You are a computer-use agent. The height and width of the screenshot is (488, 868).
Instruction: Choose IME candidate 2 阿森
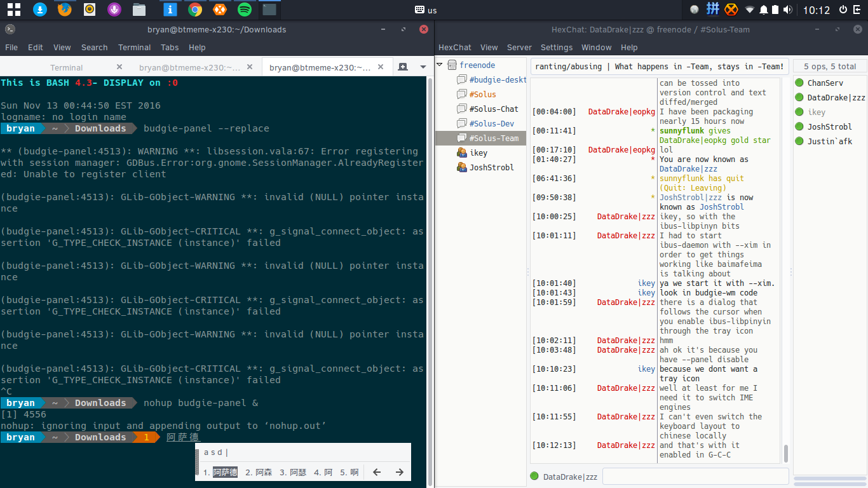(x=259, y=472)
